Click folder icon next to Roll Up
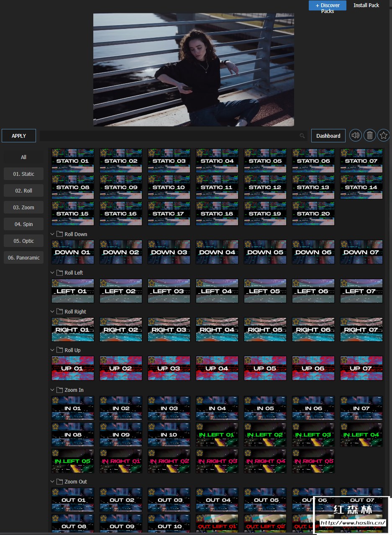Screen dimensions: 392x535 [59, 350]
